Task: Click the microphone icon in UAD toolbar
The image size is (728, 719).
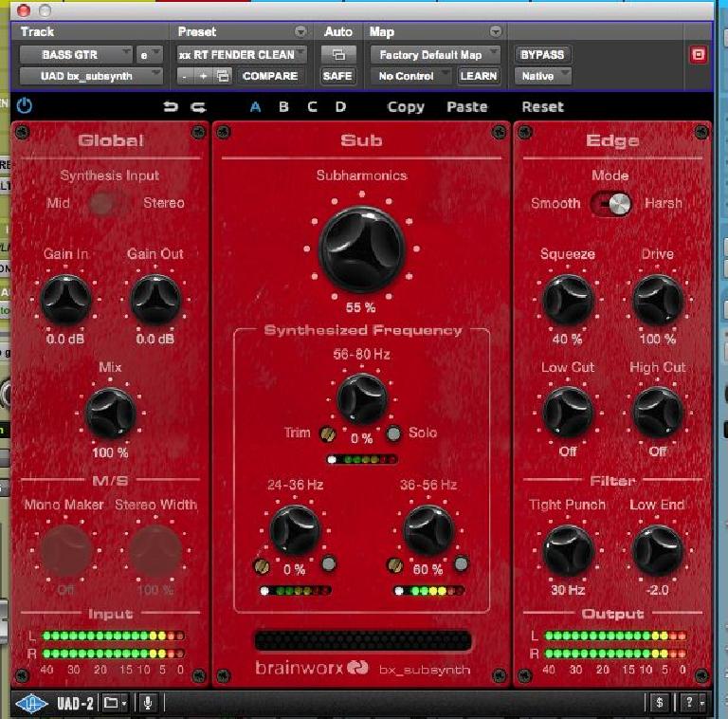Action: (148, 703)
